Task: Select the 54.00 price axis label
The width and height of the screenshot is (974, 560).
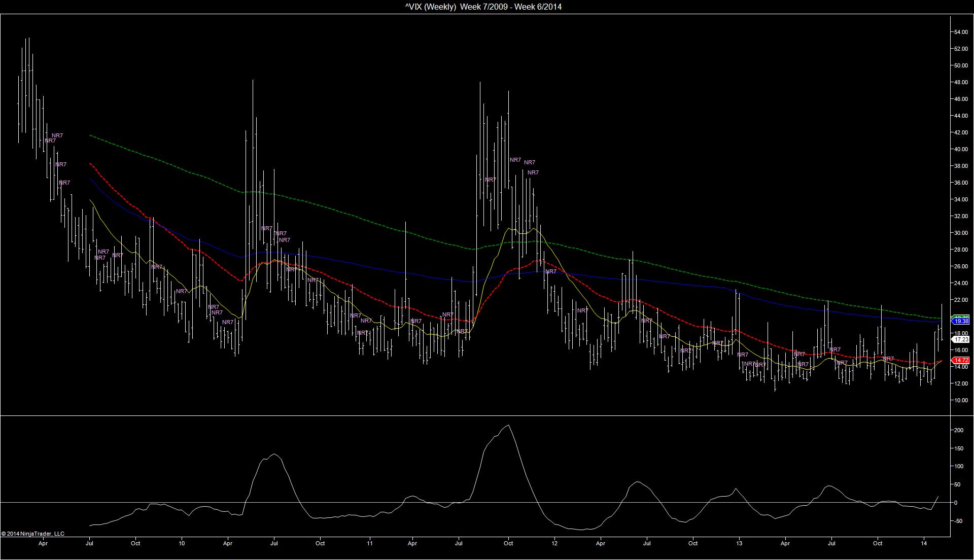Action: [x=961, y=32]
